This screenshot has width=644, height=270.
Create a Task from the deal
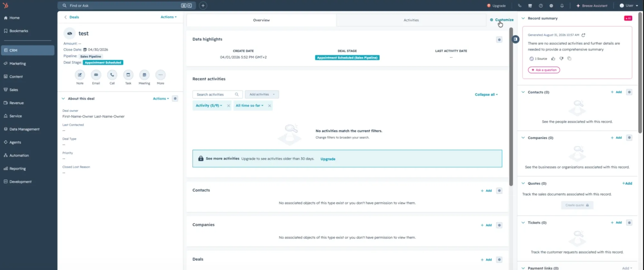[128, 75]
